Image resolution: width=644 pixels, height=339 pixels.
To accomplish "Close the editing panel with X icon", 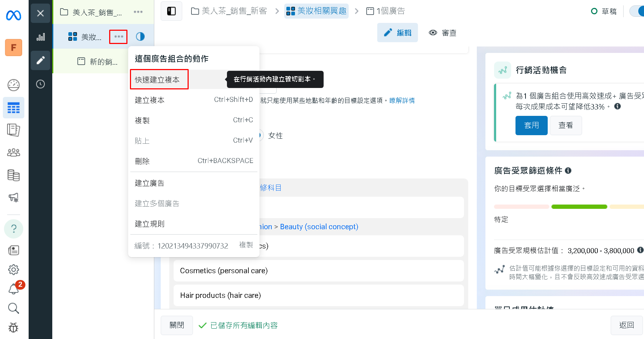I will click(x=40, y=13).
